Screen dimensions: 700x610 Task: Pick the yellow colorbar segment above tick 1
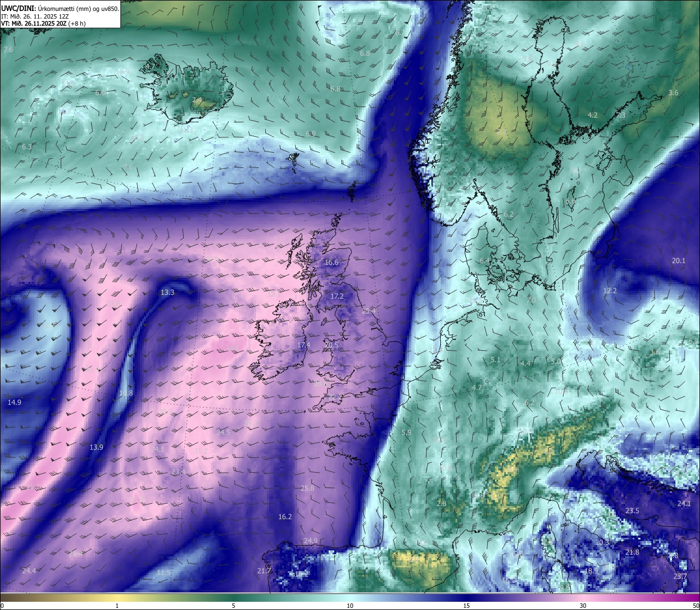116,597
